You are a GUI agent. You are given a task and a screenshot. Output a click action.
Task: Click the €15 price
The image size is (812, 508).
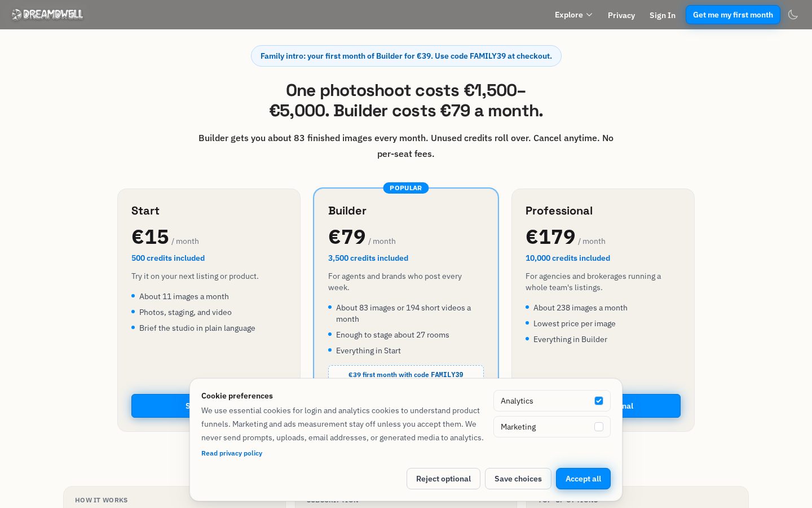pyautogui.click(x=150, y=237)
